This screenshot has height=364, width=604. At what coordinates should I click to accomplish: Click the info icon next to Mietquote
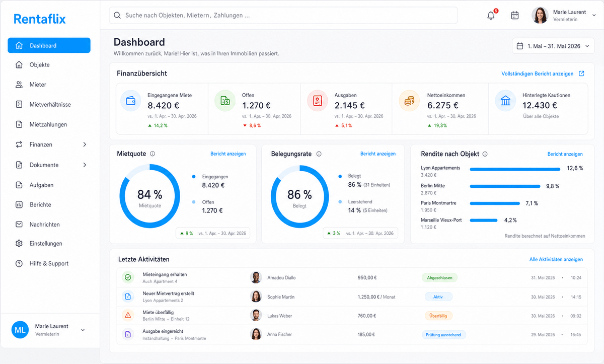153,154
